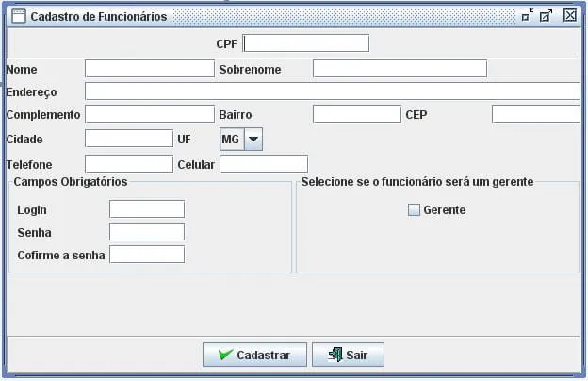Click the Celular text field
The image size is (588, 381).
(264, 163)
